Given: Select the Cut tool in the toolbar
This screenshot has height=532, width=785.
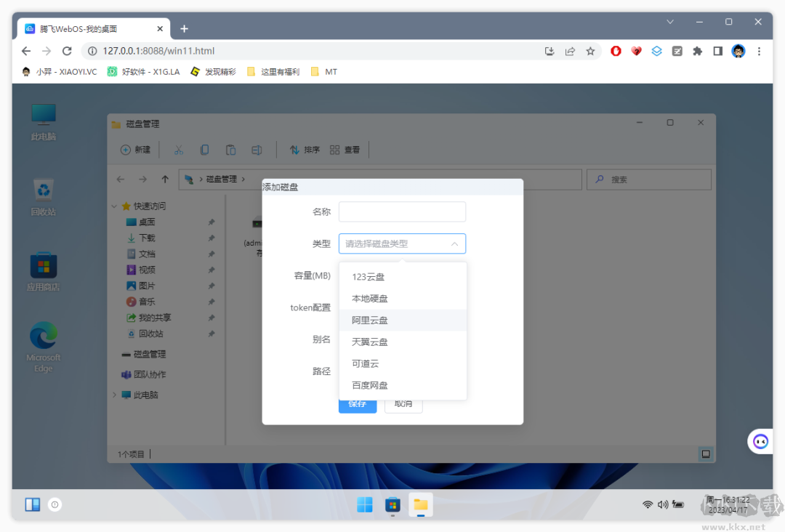Looking at the screenshot, I should [179, 149].
